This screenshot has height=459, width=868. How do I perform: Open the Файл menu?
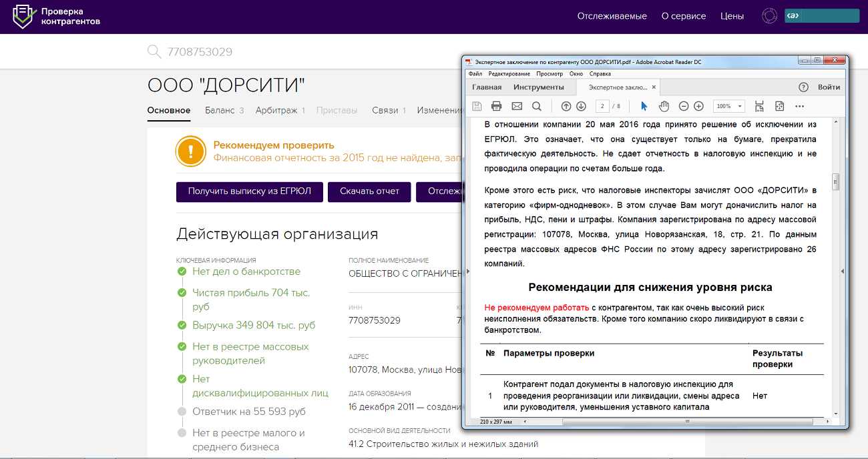(475, 73)
